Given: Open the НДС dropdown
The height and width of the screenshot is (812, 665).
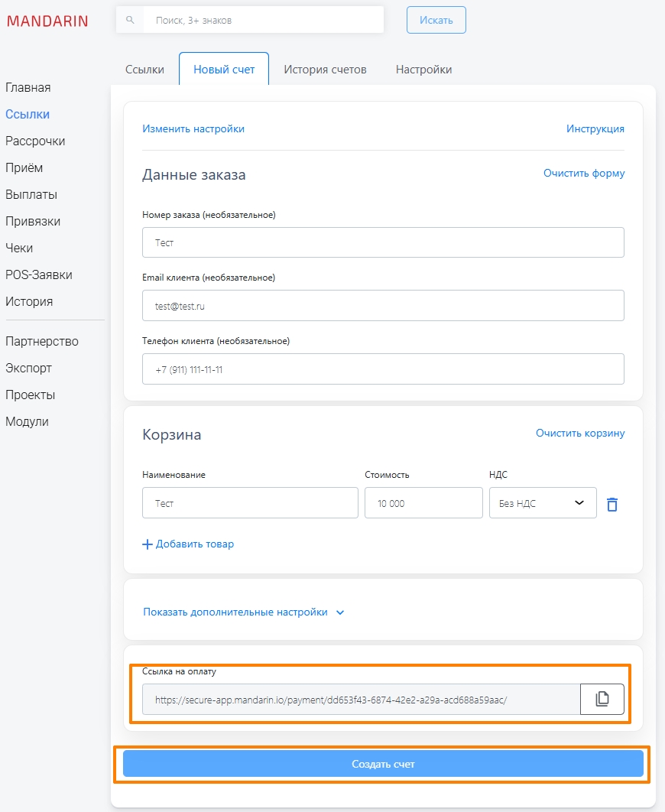Looking at the screenshot, I should click(x=543, y=503).
